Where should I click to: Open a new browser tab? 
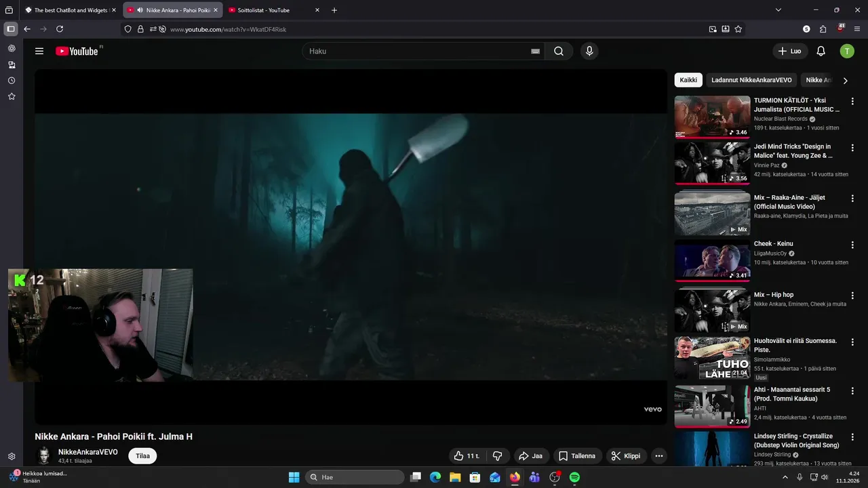(x=334, y=10)
